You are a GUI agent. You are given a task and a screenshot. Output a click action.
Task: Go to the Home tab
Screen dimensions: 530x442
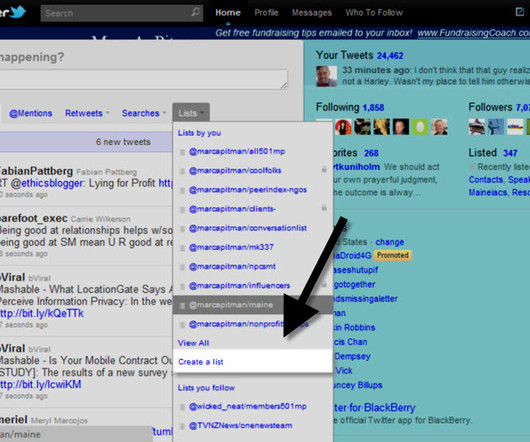tap(228, 13)
